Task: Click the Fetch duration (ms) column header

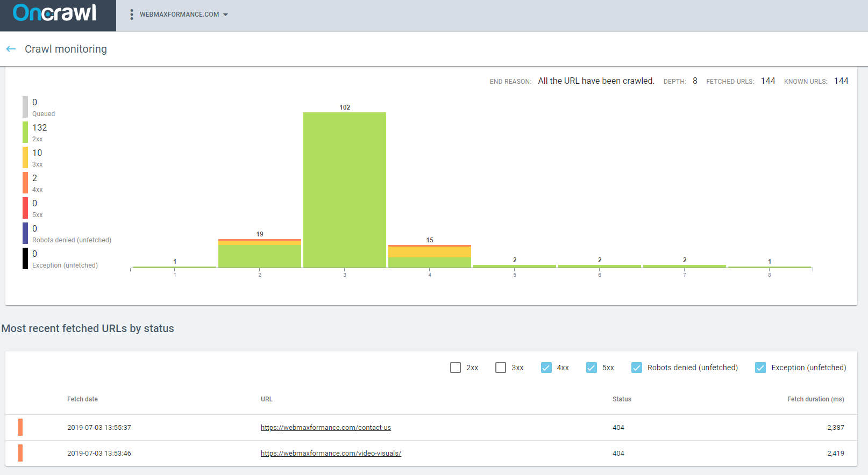Action: point(816,399)
